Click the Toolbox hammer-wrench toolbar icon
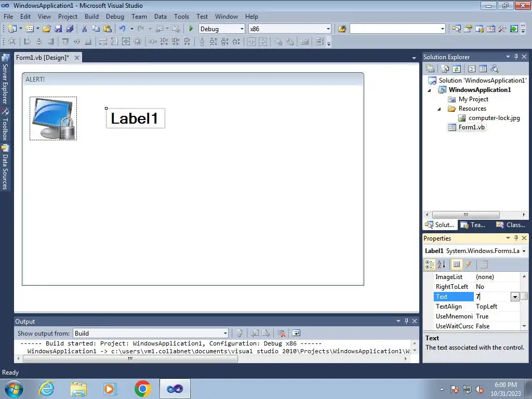Screen dimensions: 532x399 [x=502, y=29]
